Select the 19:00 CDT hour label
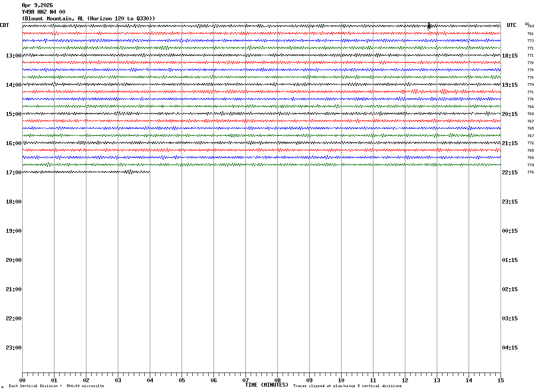The width and height of the screenshot is (536, 392). click(x=13, y=231)
